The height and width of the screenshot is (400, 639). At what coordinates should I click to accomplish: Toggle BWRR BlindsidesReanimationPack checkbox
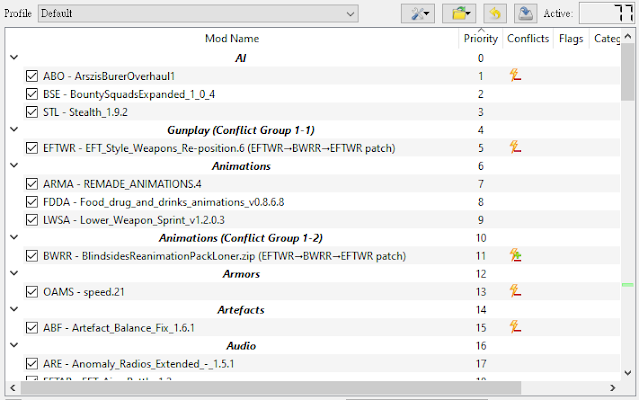(x=32, y=256)
